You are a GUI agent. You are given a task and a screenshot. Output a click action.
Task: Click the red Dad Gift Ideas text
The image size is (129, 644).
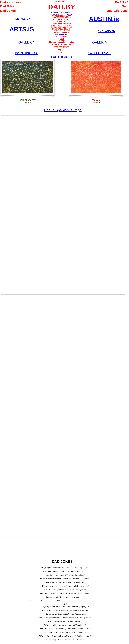pos(117,11)
